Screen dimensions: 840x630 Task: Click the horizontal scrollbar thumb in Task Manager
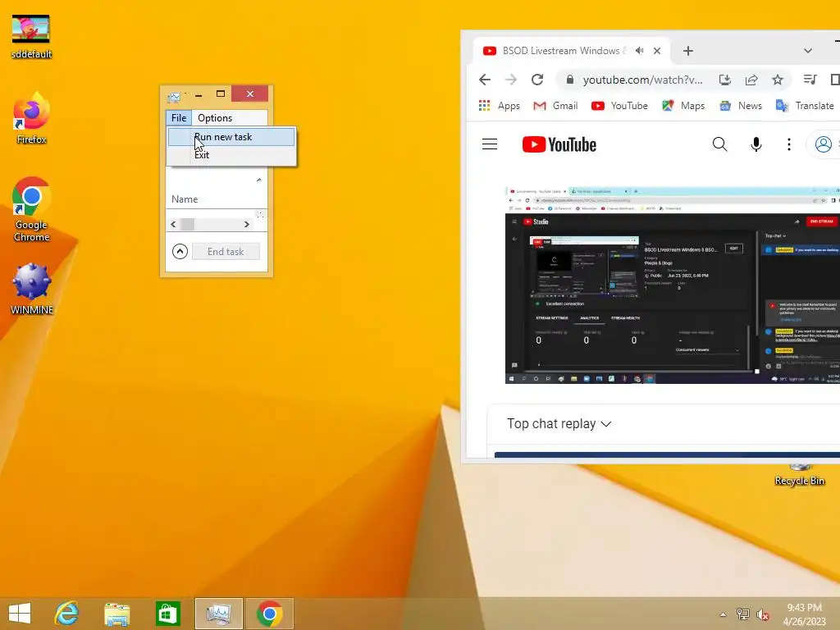point(188,225)
